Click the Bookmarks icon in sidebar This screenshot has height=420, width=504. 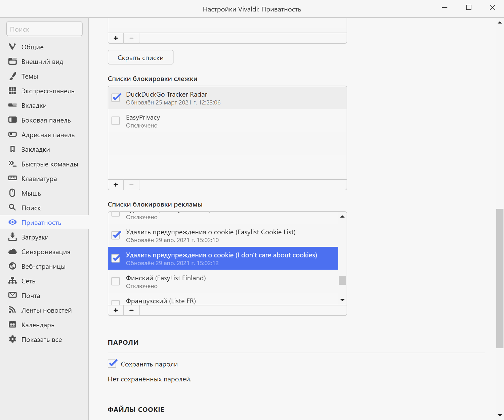pos(12,149)
